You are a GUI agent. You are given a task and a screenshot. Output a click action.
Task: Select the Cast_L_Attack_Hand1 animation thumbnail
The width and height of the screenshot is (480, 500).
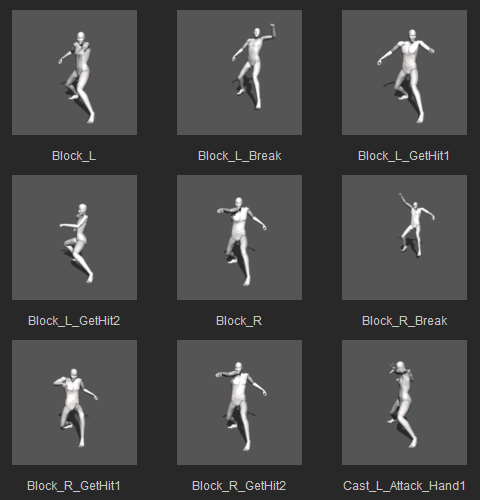coord(404,402)
